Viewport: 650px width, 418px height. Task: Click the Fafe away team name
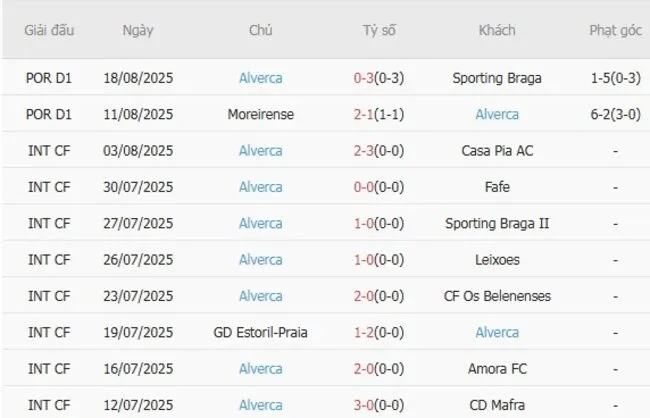(x=496, y=187)
